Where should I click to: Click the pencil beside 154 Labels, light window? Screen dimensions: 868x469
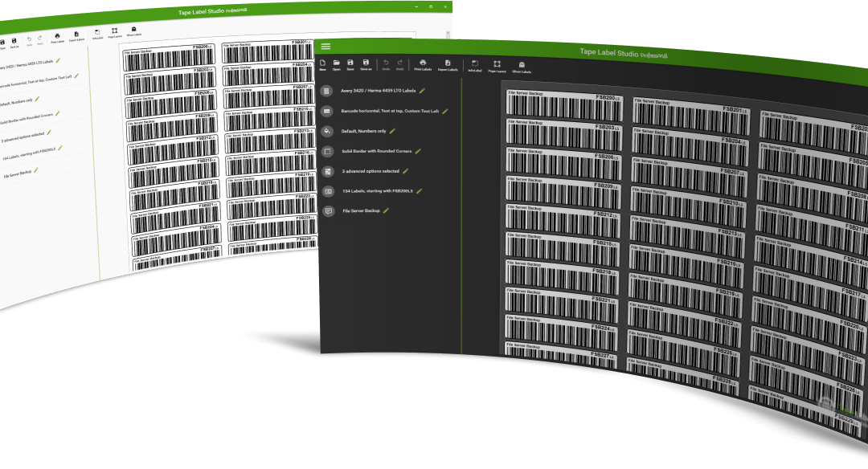click(59, 148)
